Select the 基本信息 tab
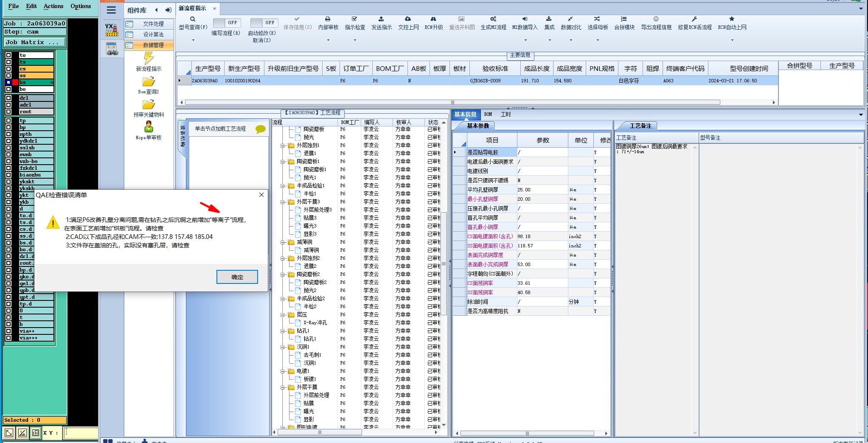Screen dimensions: 868x443 [465, 114]
